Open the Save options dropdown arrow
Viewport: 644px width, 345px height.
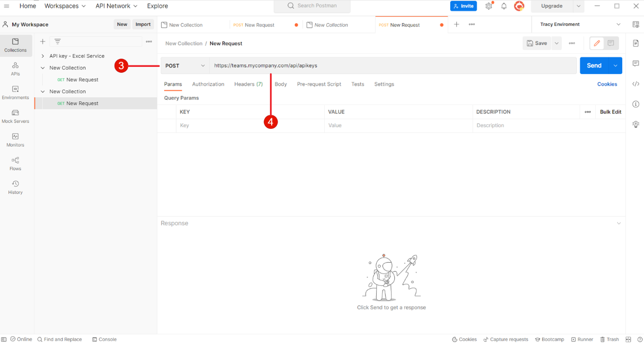(x=557, y=43)
